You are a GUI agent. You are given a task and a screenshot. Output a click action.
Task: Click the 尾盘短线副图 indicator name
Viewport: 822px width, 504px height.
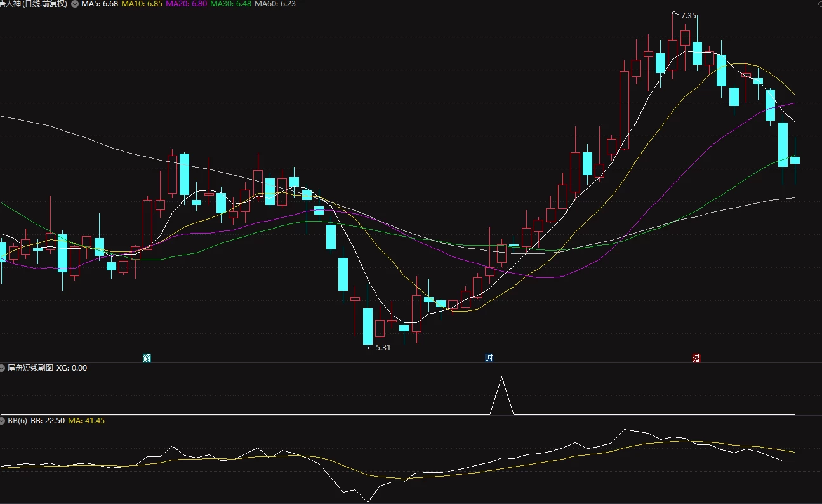click(30, 368)
